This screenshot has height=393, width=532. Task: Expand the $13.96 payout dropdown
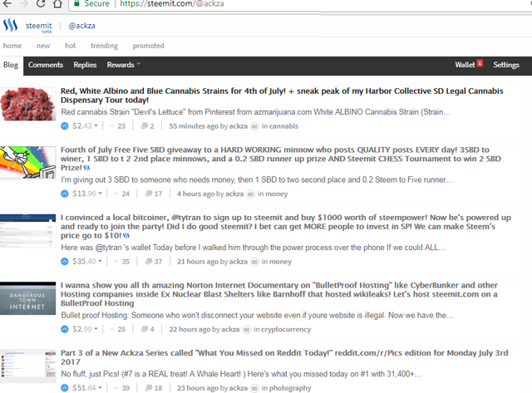(x=87, y=194)
